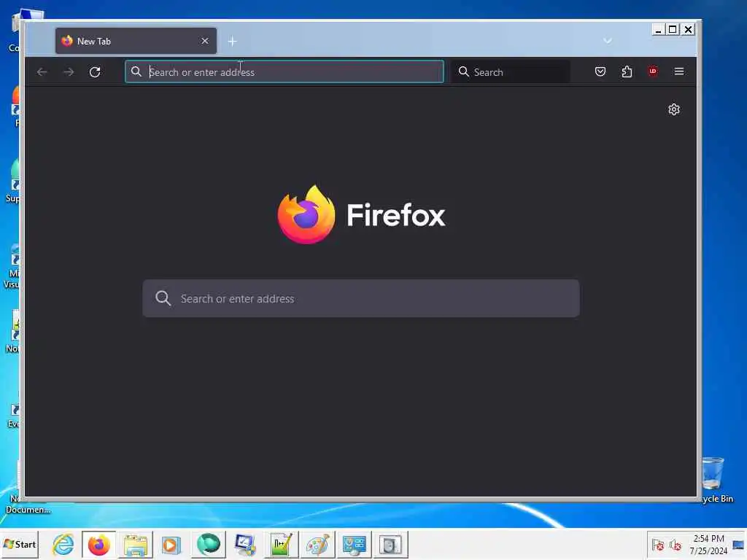Select the New Tab tab
Viewport: 747px width, 560px height.
(136, 41)
